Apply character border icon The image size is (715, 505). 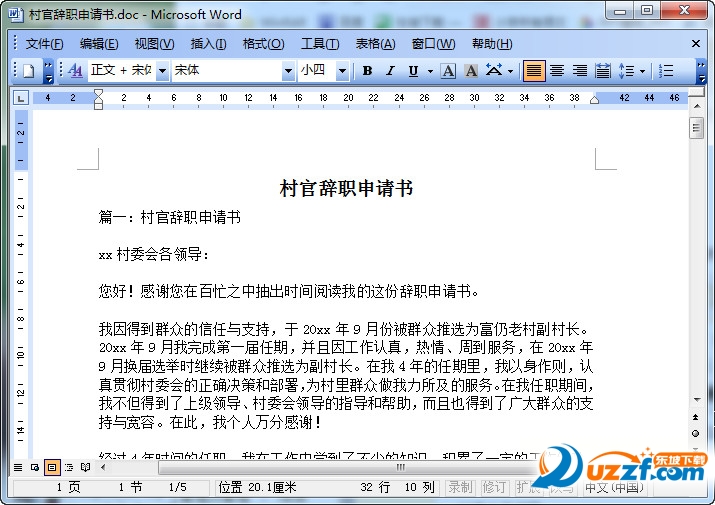(x=448, y=71)
